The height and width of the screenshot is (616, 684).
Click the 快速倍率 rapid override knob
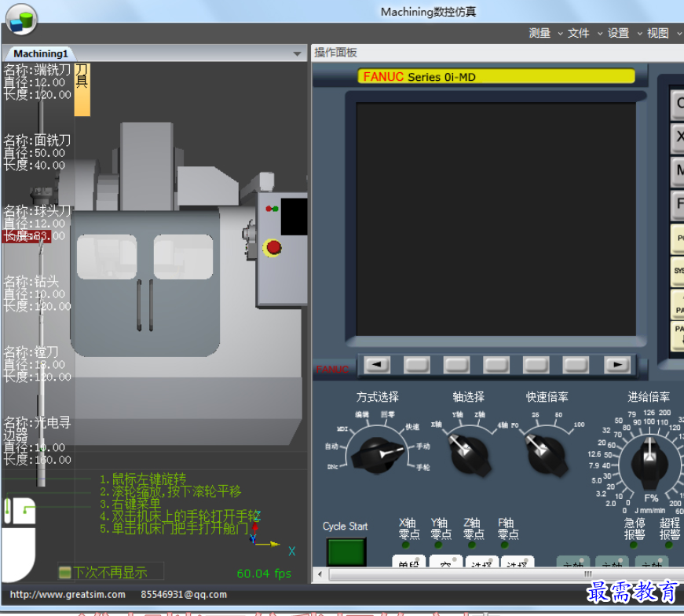click(x=547, y=455)
